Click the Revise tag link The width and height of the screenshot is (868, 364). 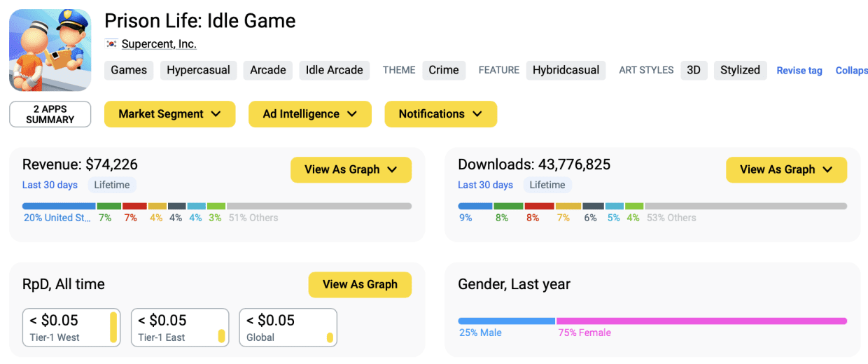[x=799, y=71]
